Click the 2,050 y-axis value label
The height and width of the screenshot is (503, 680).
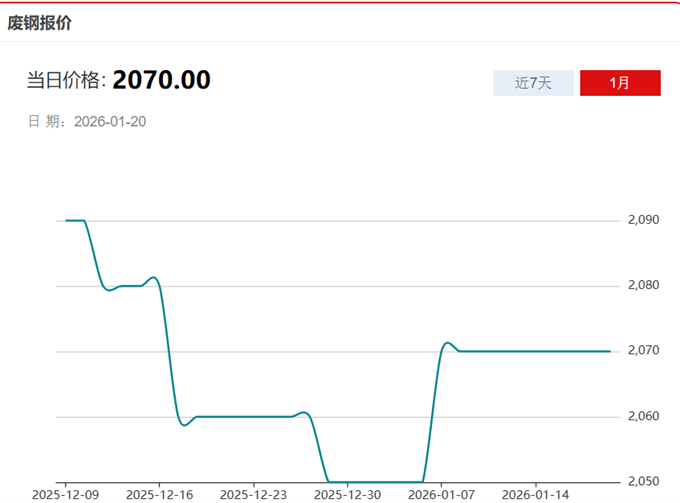click(641, 482)
